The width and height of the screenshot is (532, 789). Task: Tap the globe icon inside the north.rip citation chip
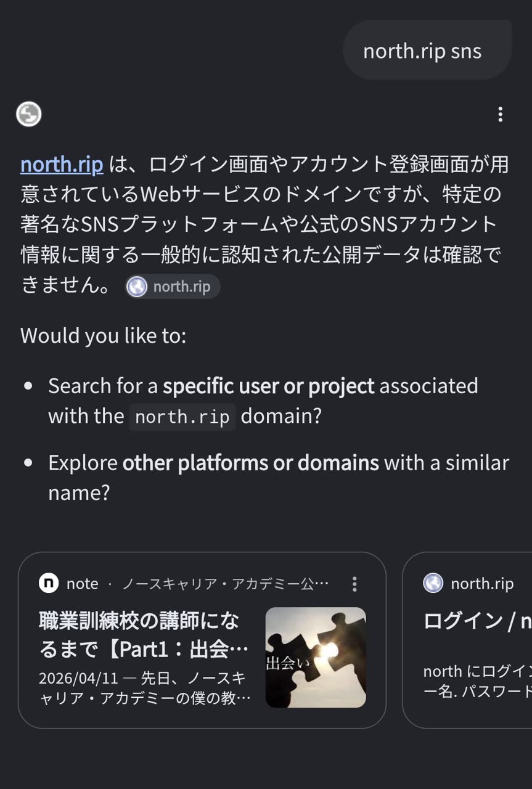137,287
